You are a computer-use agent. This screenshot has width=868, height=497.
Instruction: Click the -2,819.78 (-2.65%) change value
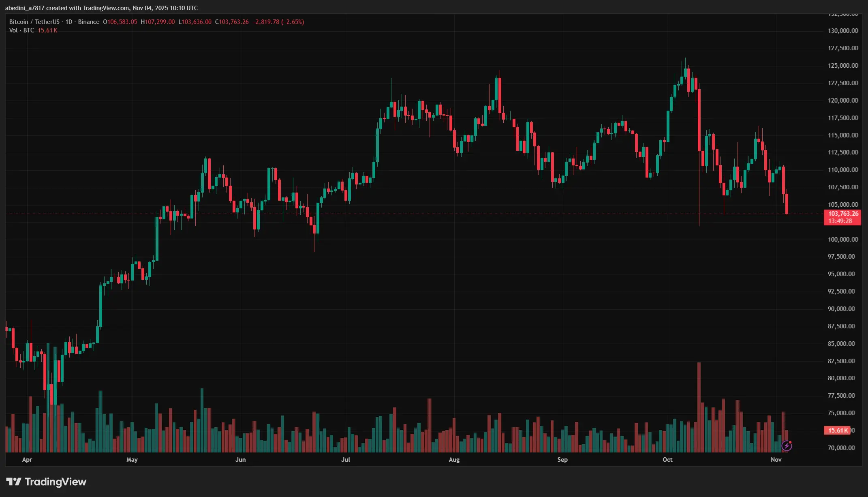click(x=278, y=22)
